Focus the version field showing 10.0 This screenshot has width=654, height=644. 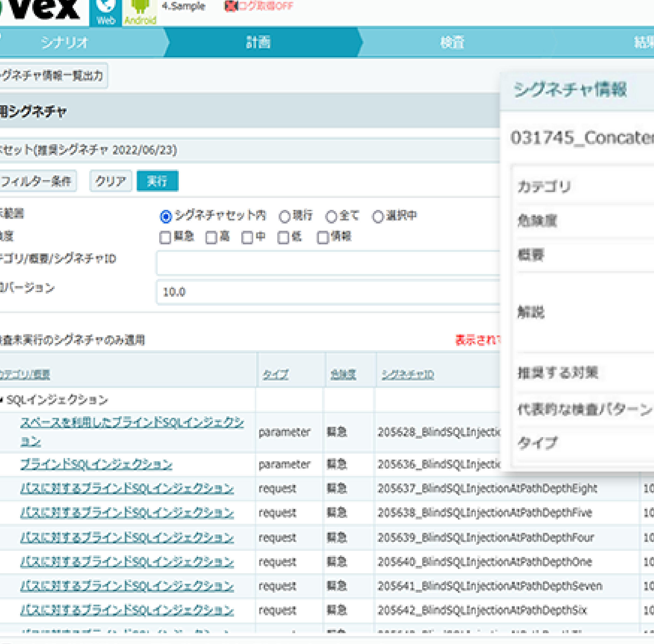328,292
